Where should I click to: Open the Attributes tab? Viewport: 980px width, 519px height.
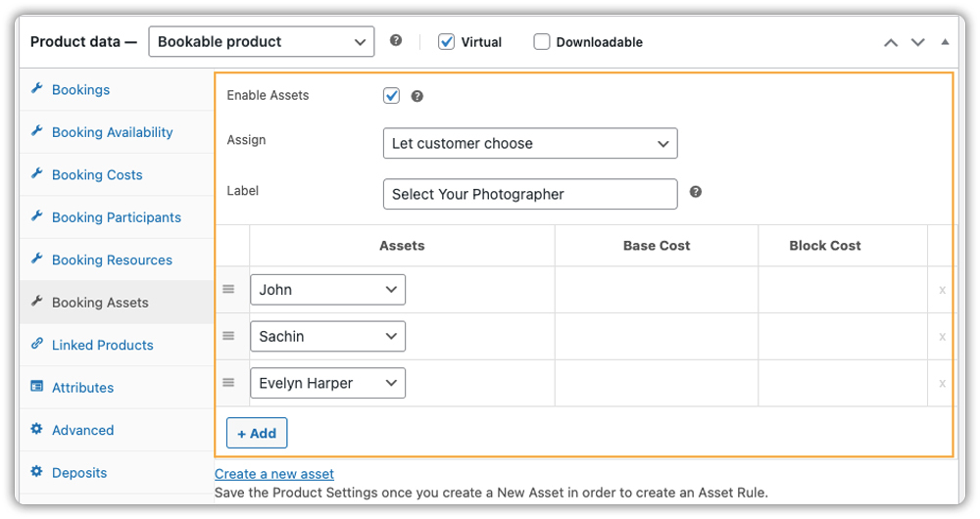(x=117, y=387)
